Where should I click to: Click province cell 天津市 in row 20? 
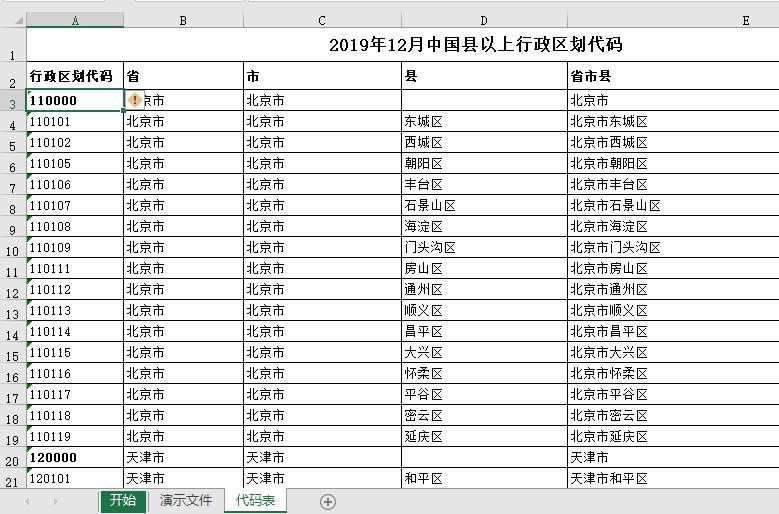point(183,457)
